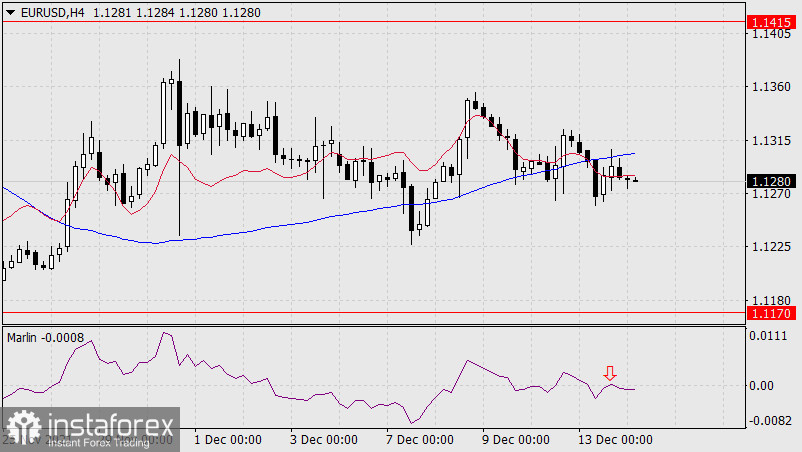The height and width of the screenshot is (452, 802).
Task: Open the EURUSD,H4 chart dropdown triangle
Action: tap(10, 11)
